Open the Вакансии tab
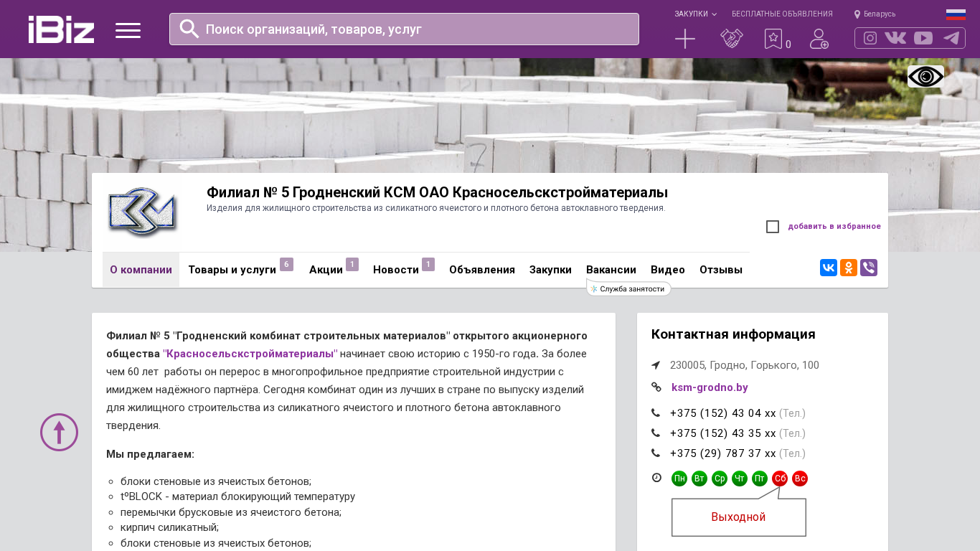The image size is (980, 551). tap(611, 270)
